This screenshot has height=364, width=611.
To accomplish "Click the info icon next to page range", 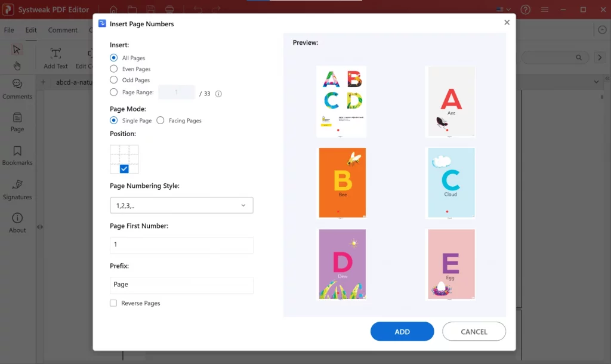I will [218, 93].
